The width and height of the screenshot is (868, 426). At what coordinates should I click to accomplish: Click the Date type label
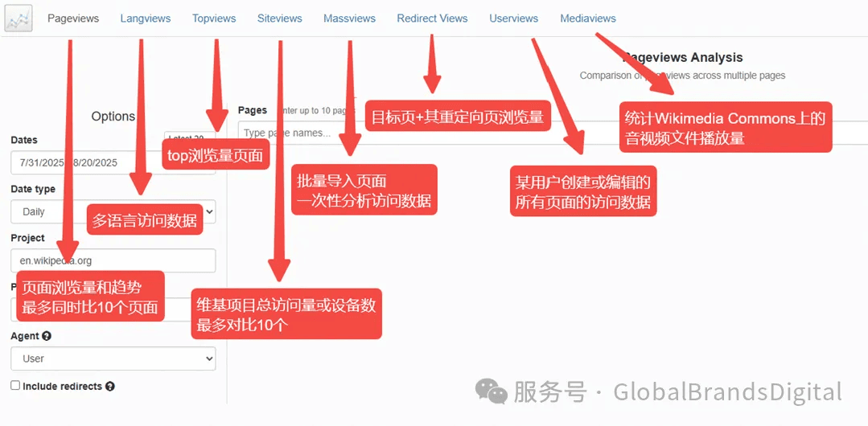coord(33,189)
